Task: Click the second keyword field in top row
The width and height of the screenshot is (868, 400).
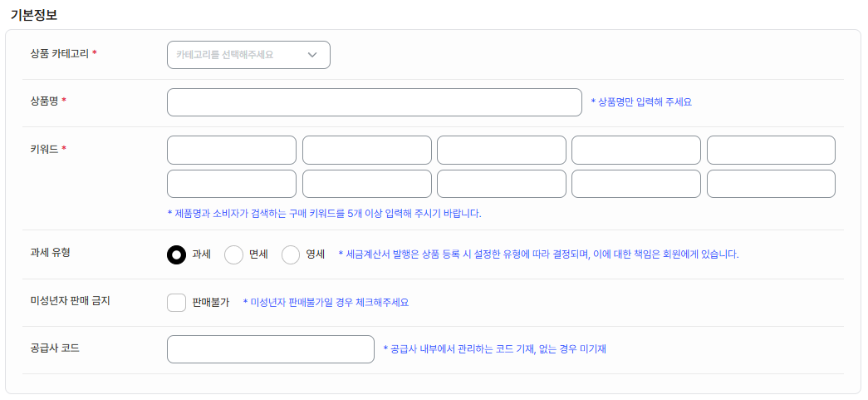Action: point(367,151)
